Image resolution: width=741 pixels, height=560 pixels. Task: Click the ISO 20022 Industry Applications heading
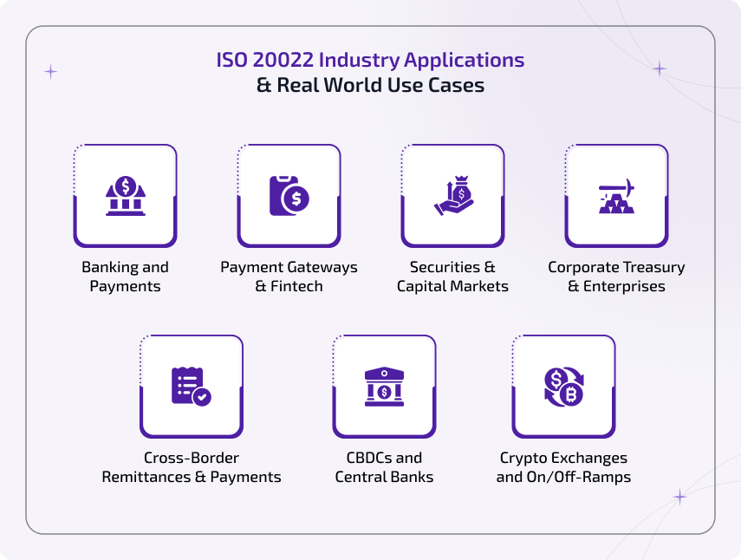pyautogui.click(x=369, y=59)
